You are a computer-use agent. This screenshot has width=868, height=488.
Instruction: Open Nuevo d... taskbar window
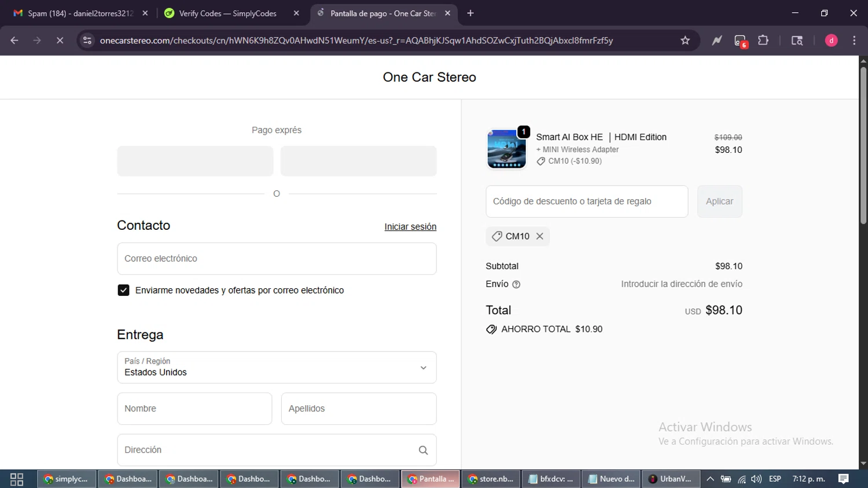click(x=612, y=479)
